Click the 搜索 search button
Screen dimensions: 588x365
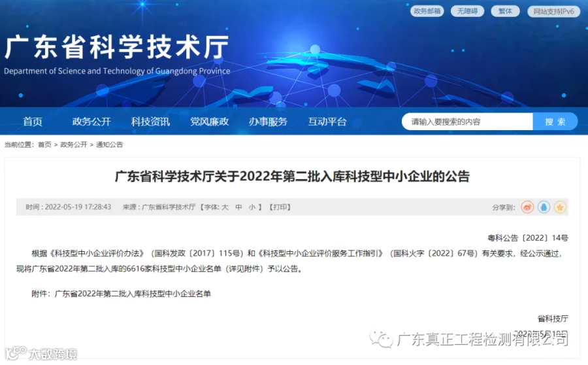tap(555, 122)
